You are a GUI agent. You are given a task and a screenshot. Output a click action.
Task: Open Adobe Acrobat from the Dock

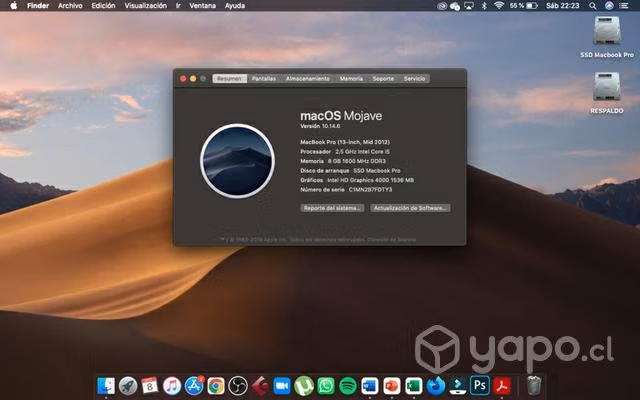[502, 385]
